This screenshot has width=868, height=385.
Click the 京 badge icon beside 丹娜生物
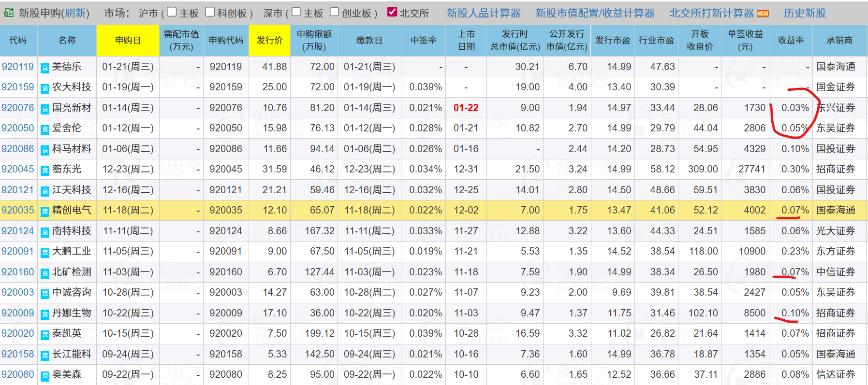[x=45, y=314]
